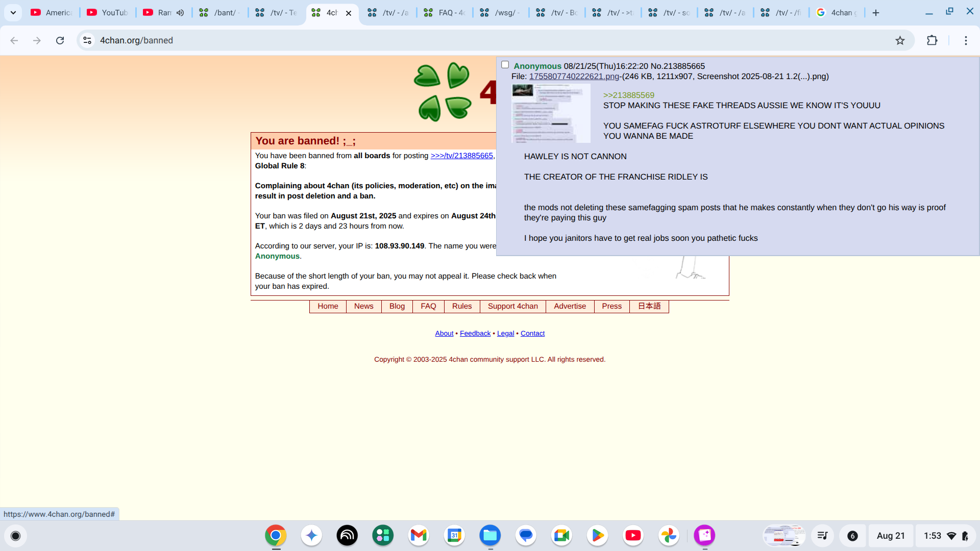Open Gmail from the shelf
Image resolution: width=980 pixels, height=551 pixels.
(419, 535)
